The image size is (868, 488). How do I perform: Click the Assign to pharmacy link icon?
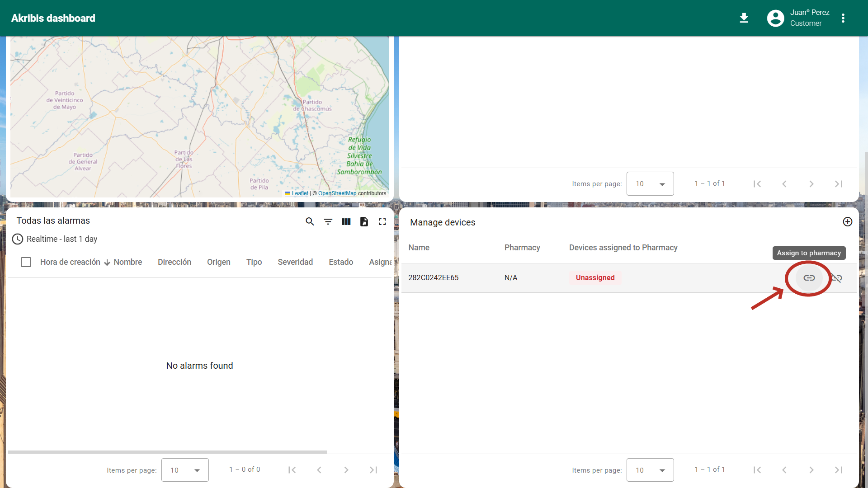click(x=809, y=278)
